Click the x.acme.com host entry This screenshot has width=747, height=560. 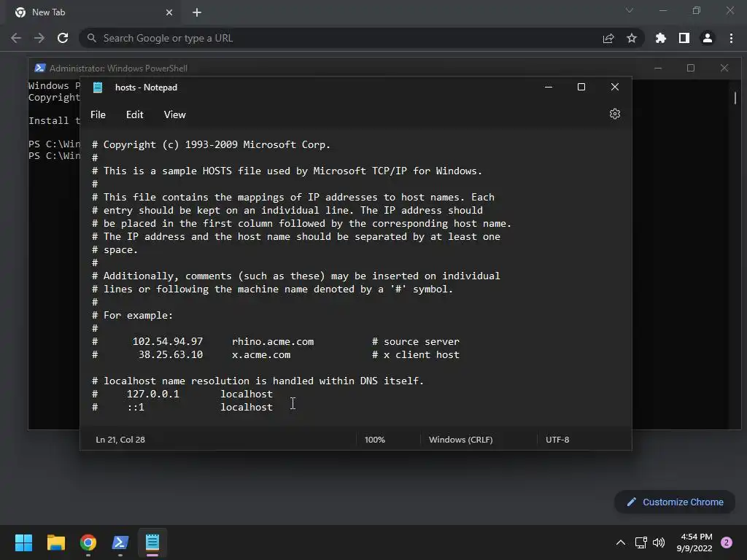click(261, 355)
